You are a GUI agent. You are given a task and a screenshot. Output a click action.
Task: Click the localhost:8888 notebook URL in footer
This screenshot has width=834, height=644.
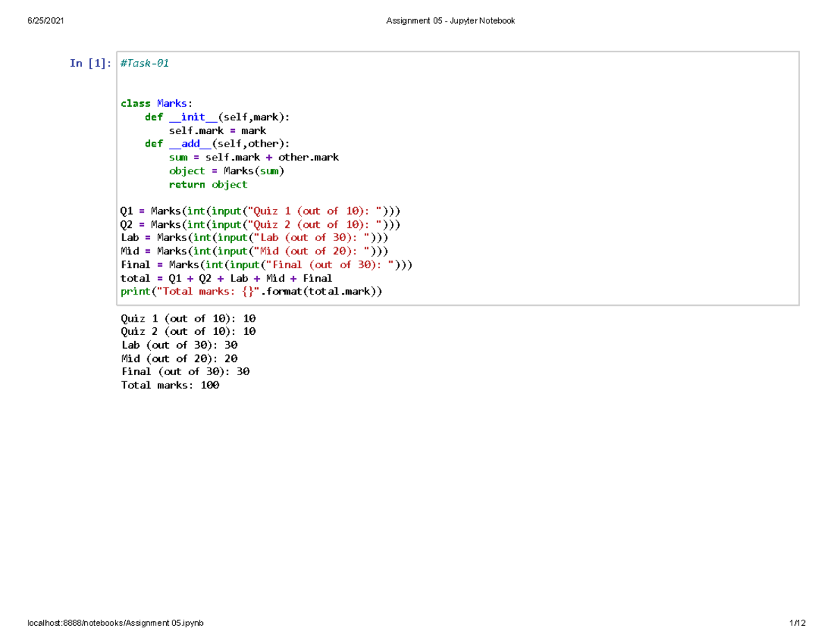pyautogui.click(x=115, y=622)
